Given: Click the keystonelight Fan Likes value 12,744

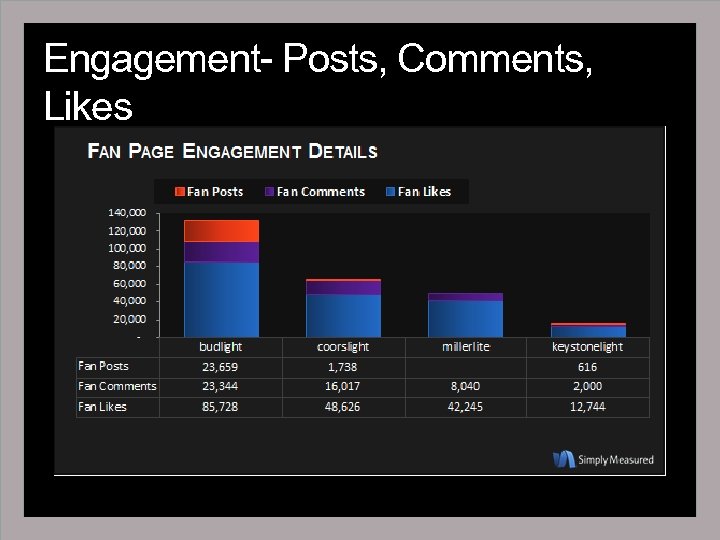Looking at the screenshot, I should pos(587,407).
